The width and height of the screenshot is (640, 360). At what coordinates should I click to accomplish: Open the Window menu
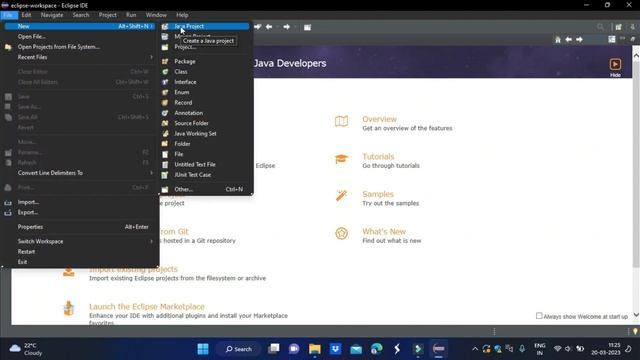156,15
